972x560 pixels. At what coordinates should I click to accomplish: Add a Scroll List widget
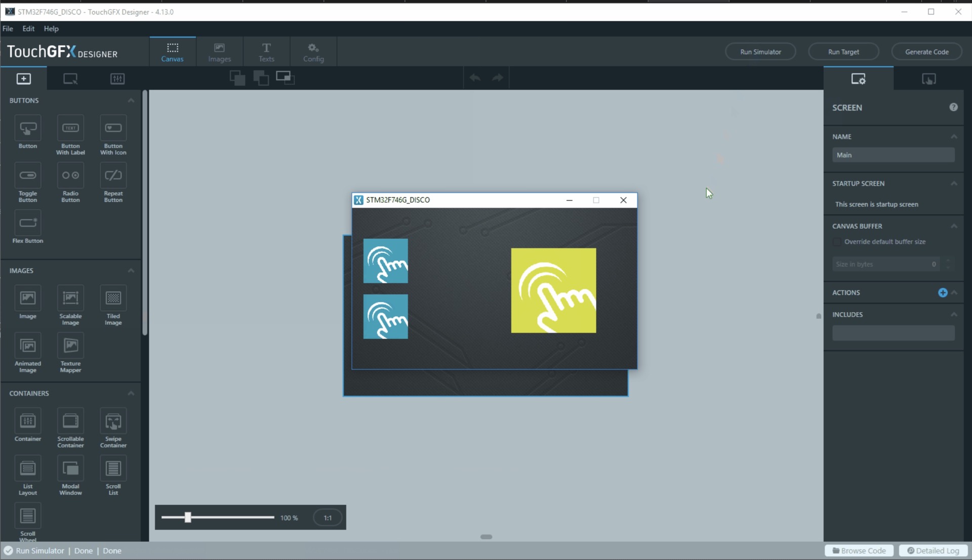click(113, 469)
